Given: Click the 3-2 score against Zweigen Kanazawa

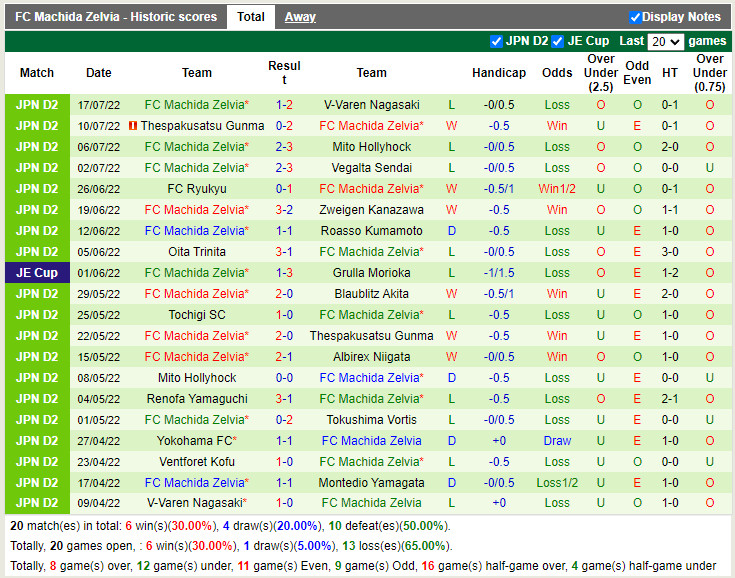Looking at the screenshot, I should [284, 210].
